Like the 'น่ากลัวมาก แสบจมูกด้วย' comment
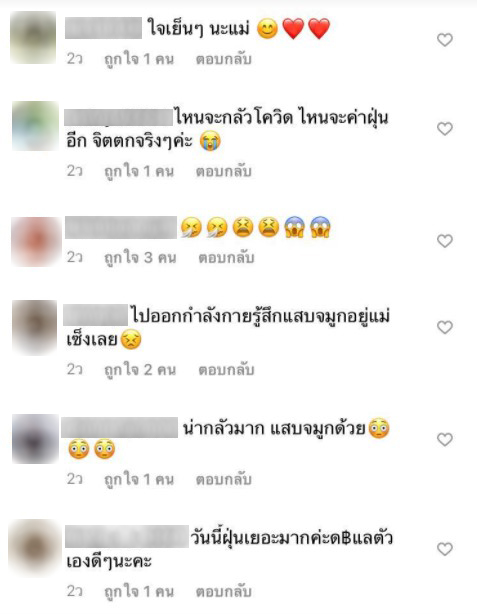Viewport: 477px width, 614px height. (445, 439)
